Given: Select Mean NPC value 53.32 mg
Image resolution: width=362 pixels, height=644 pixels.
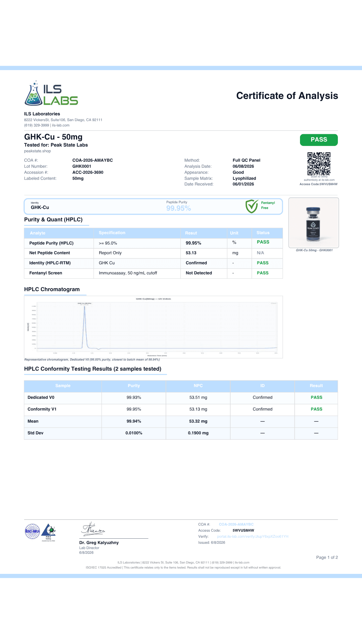Looking at the screenshot, I should [x=198, y=421].
